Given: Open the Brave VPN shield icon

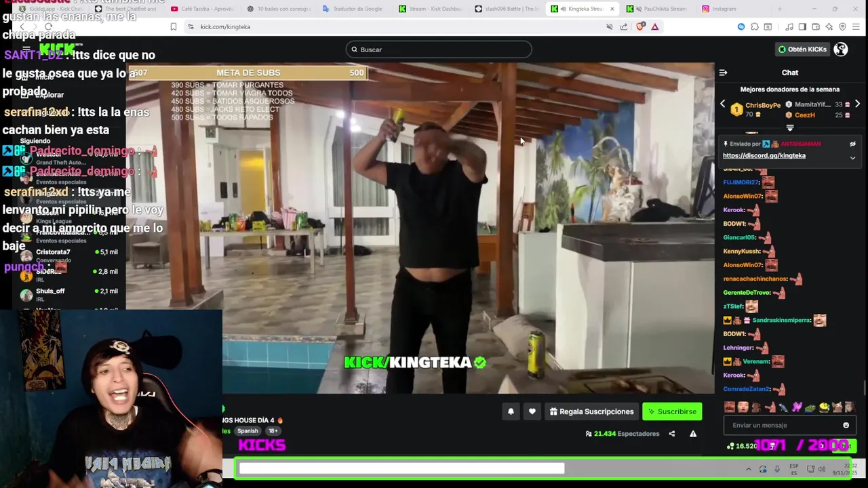Looking at the screenshot, I should point(842,27).
